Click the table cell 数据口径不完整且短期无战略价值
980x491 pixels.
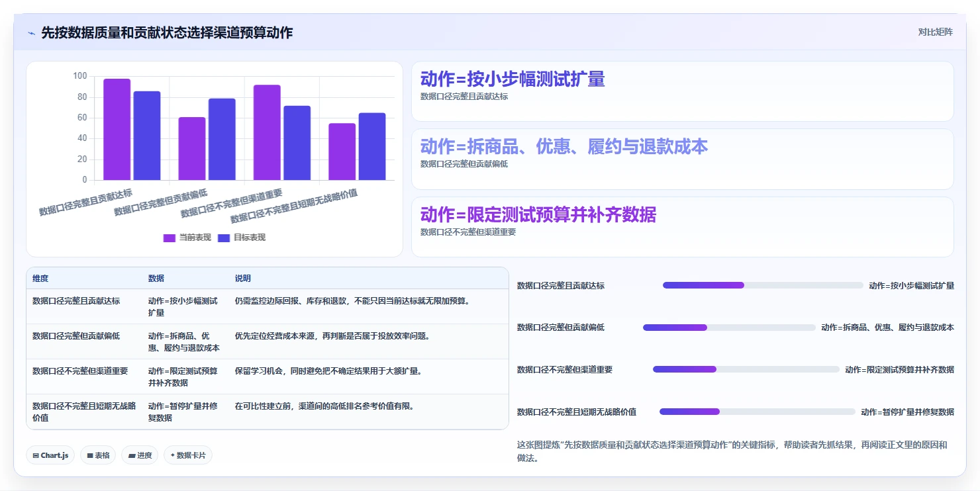pos(84,412)
